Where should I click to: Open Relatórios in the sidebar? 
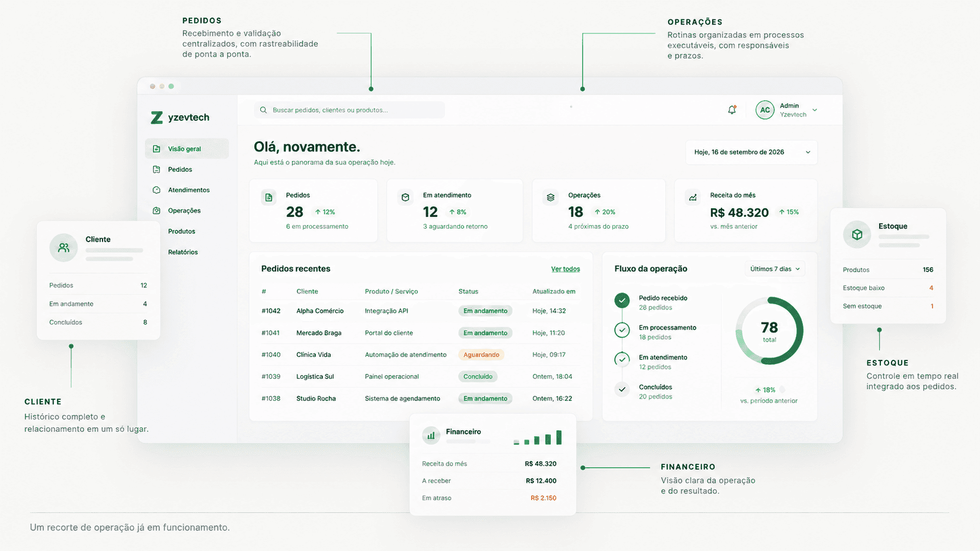click(x=183, y=252)
